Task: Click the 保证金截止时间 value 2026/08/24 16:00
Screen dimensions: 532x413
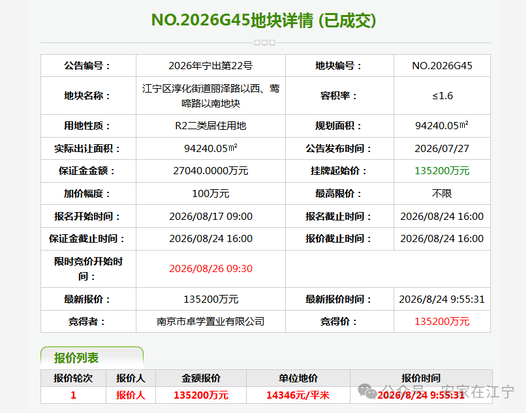Action: point(211,239)
